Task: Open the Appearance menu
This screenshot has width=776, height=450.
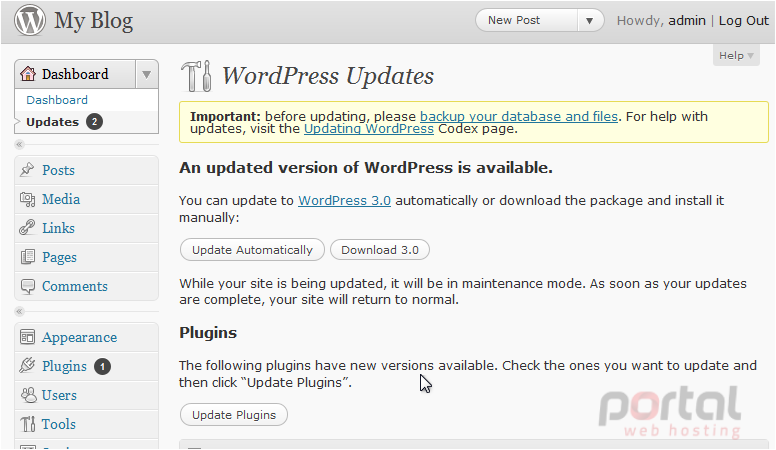Action: tap(80, 338)
